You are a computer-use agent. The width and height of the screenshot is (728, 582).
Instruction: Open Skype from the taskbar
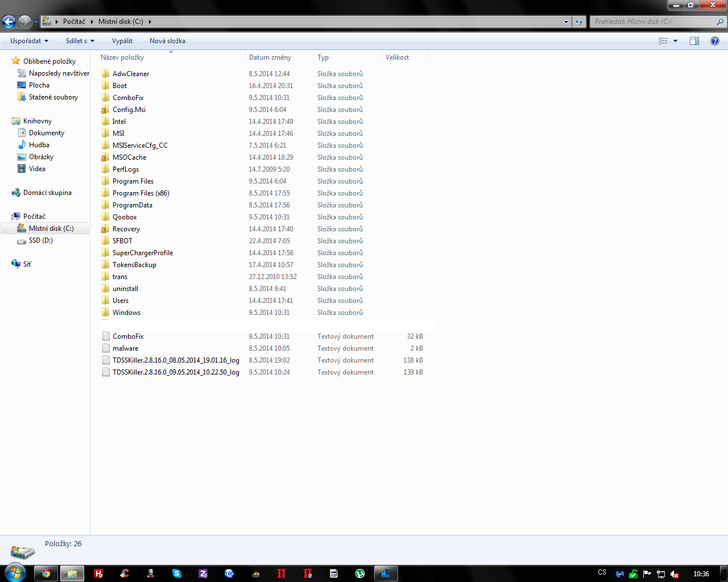[x=177, y=573]
